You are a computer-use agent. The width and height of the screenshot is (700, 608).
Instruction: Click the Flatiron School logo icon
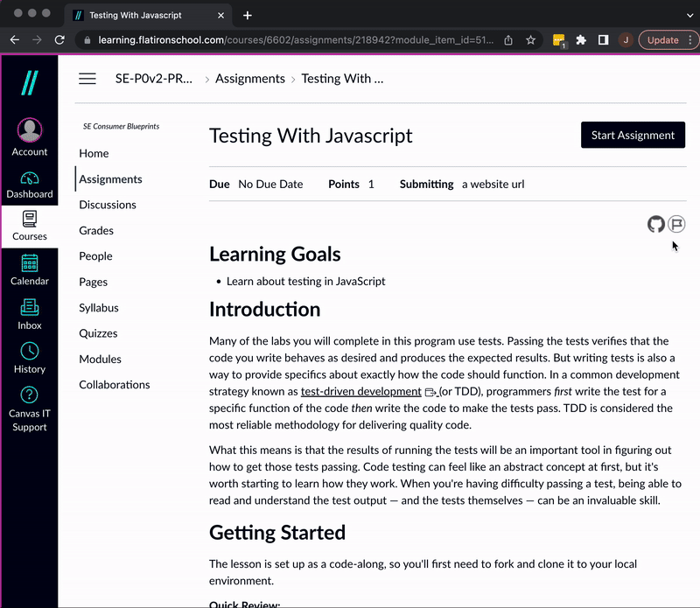coord(30,83)
